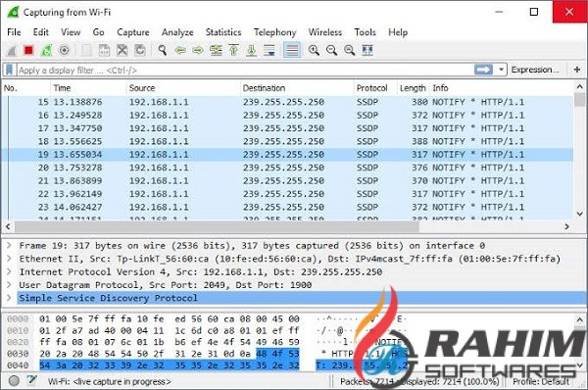Apply display filter with blue arrow button

tap(483, 70)
